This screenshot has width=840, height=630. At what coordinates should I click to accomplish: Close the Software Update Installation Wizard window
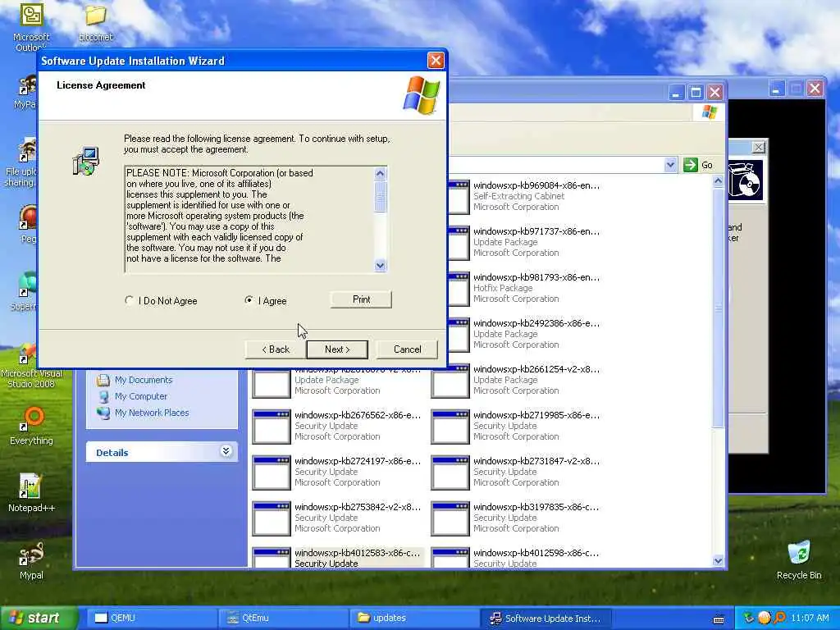tap(436, 61)
